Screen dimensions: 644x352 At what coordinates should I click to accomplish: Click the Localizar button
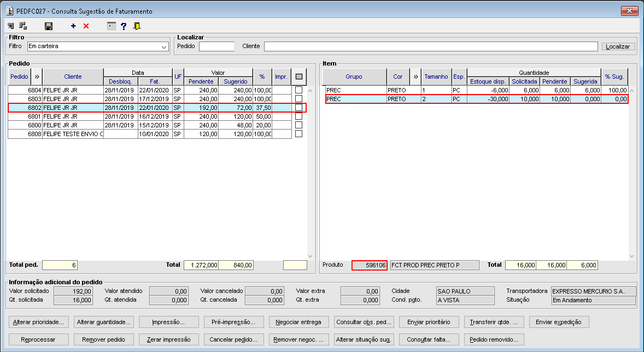(x=618, y=46)
